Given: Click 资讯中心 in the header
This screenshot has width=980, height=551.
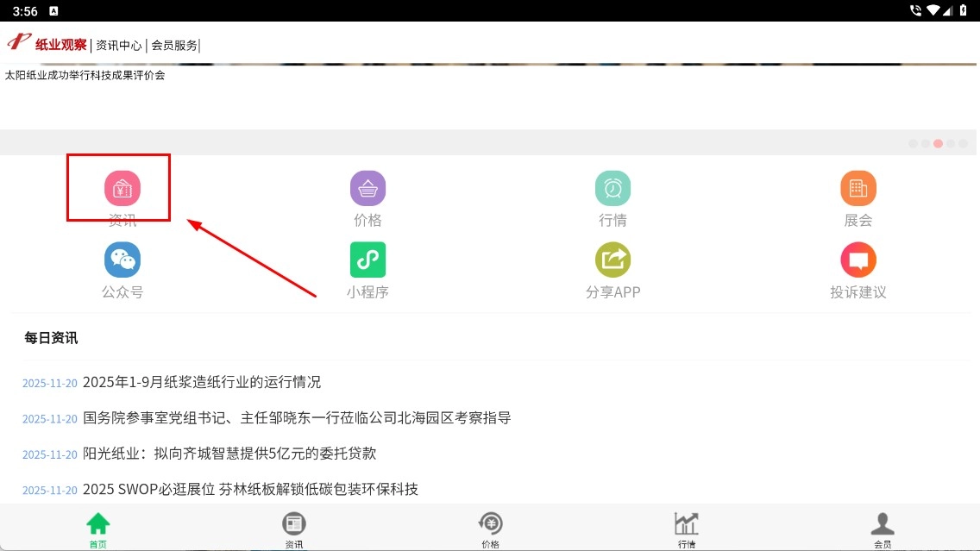Looking at the screenshot, I should 118,46.
